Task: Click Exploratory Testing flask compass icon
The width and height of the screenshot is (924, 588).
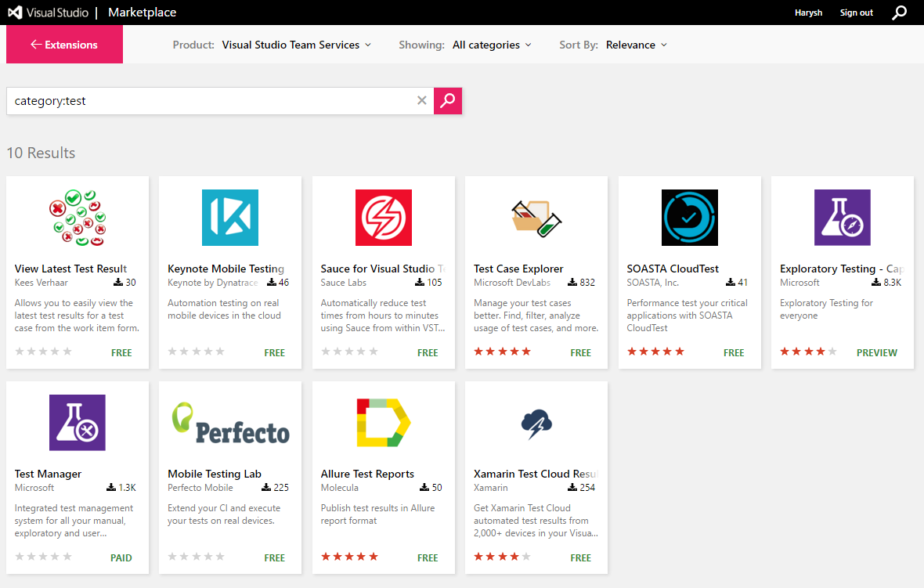Action: [x=843, y=218]
